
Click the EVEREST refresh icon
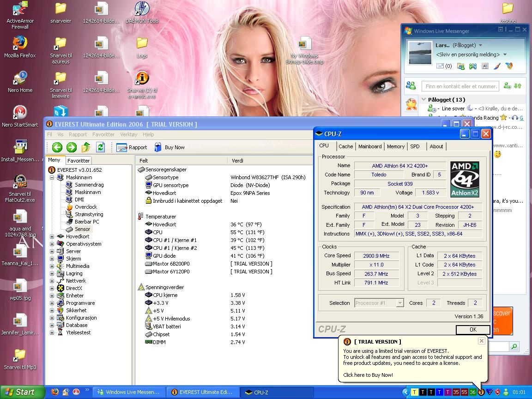[100, 147]
